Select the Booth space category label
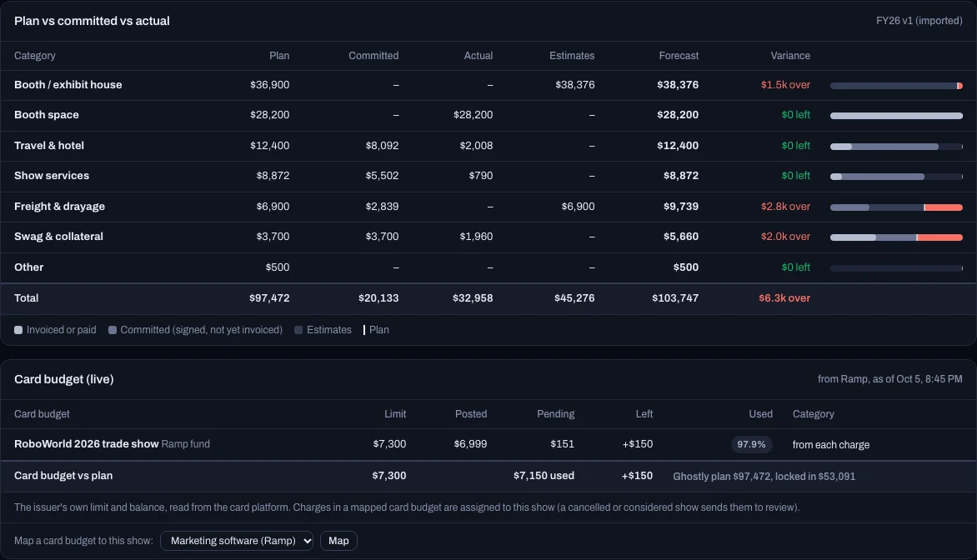977x560 pixels. [x=47, y=115]
